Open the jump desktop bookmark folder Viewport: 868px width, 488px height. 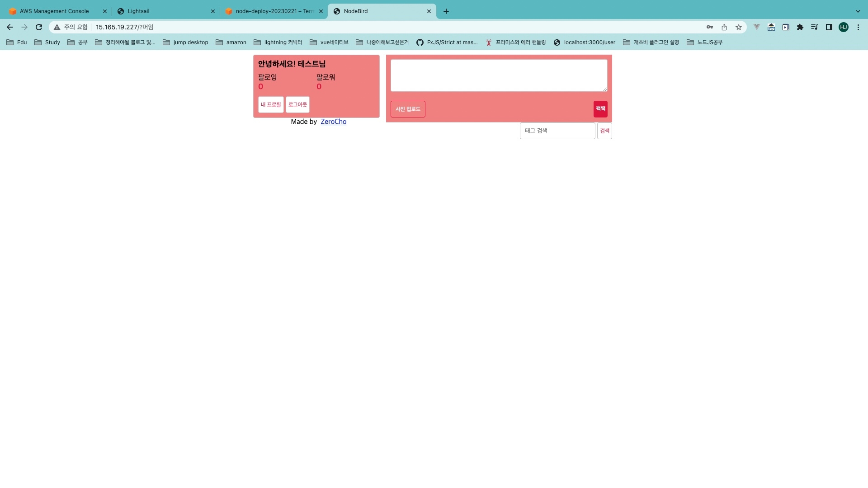[x=186, y=42]
